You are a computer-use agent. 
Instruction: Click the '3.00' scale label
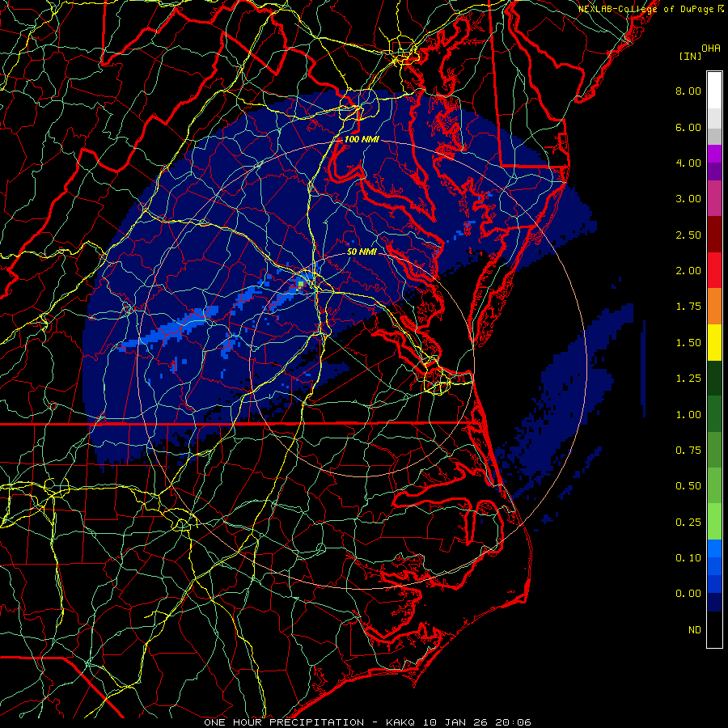[x=688, y=199]
